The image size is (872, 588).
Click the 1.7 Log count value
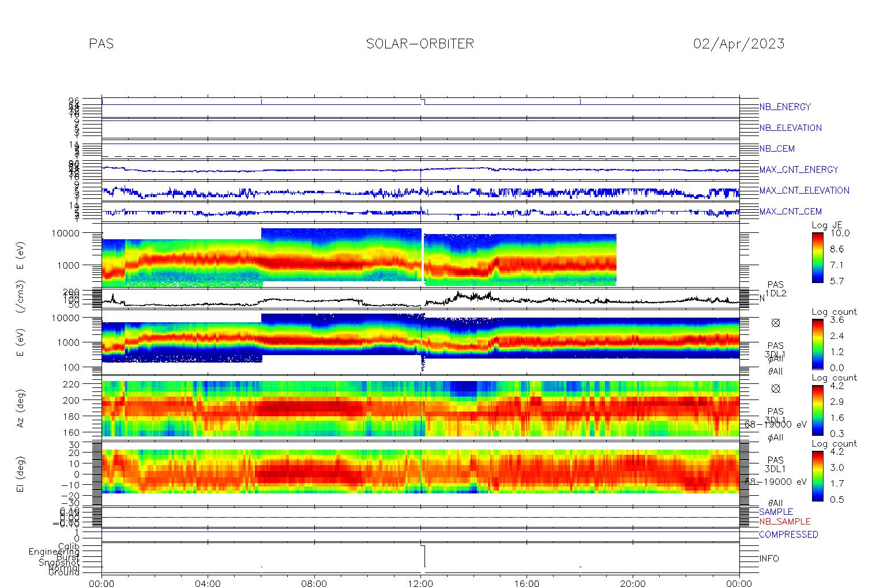click(837, 484)
